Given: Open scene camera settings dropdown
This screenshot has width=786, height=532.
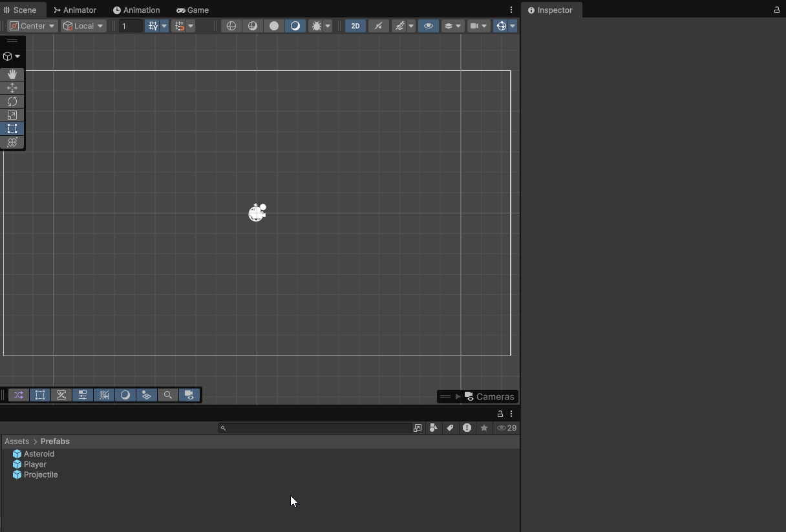Looking at the screenshot, I should pos(479,26).
